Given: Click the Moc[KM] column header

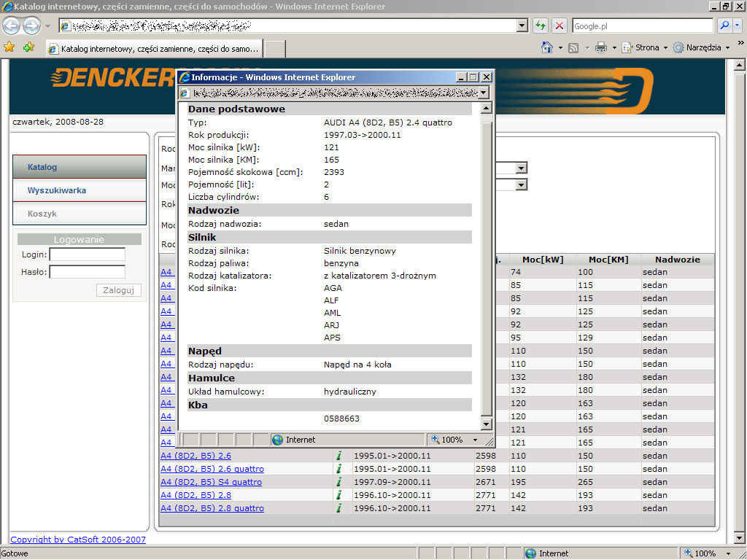Looking at the screenshot, I should (608, 260).
